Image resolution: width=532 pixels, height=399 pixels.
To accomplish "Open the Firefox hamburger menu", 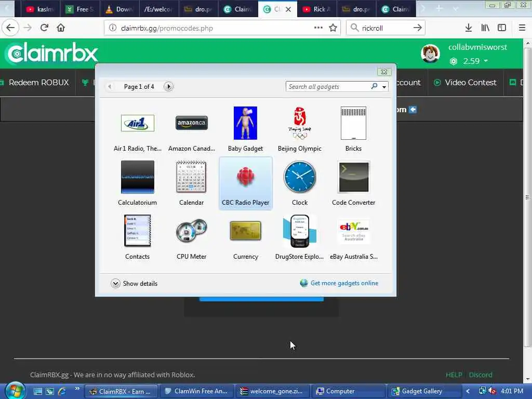I will click(522, 28).
